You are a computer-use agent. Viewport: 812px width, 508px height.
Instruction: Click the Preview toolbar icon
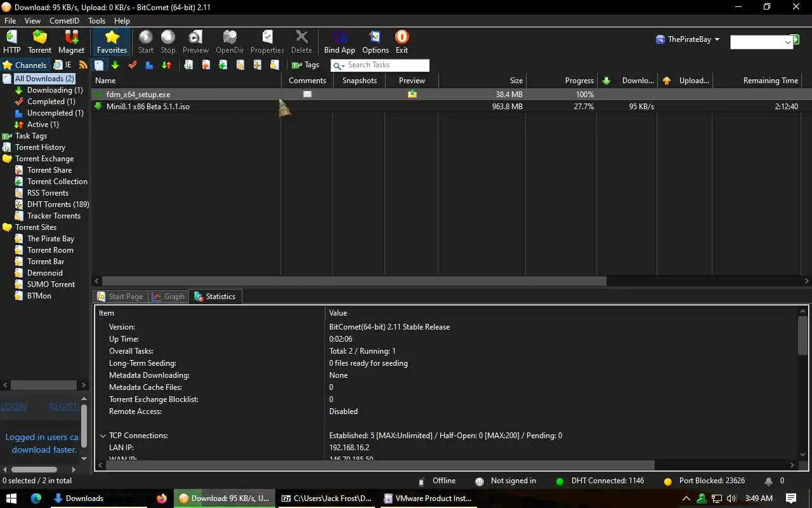point(195,42)
